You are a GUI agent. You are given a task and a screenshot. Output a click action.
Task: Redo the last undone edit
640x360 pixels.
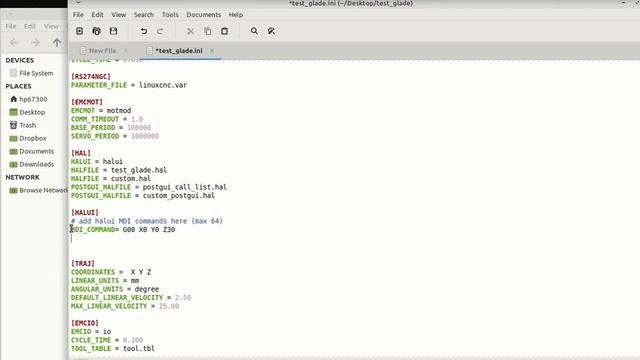click(160, 31)
